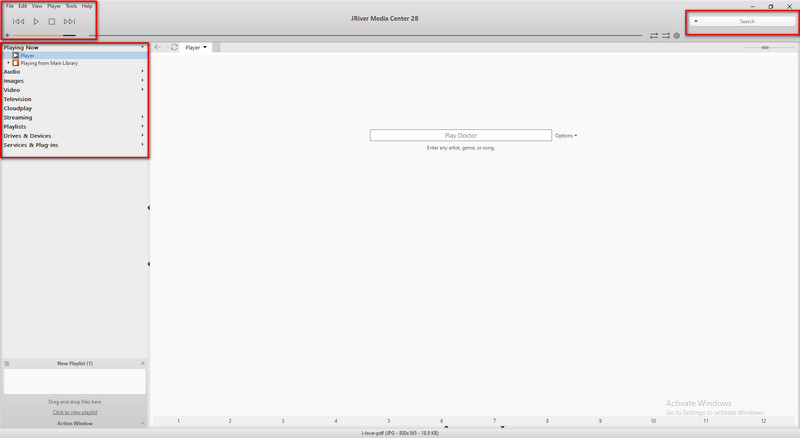Select the Streaming heading
Image resolution: width=800 pixels, height=438 pixels.
point(18,117)
